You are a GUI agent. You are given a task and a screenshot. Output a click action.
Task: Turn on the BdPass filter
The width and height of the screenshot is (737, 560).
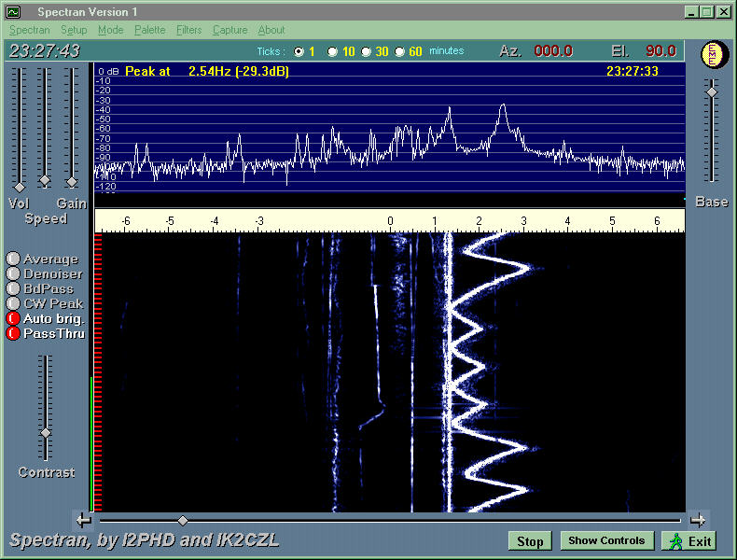click(x=13, y=289)
